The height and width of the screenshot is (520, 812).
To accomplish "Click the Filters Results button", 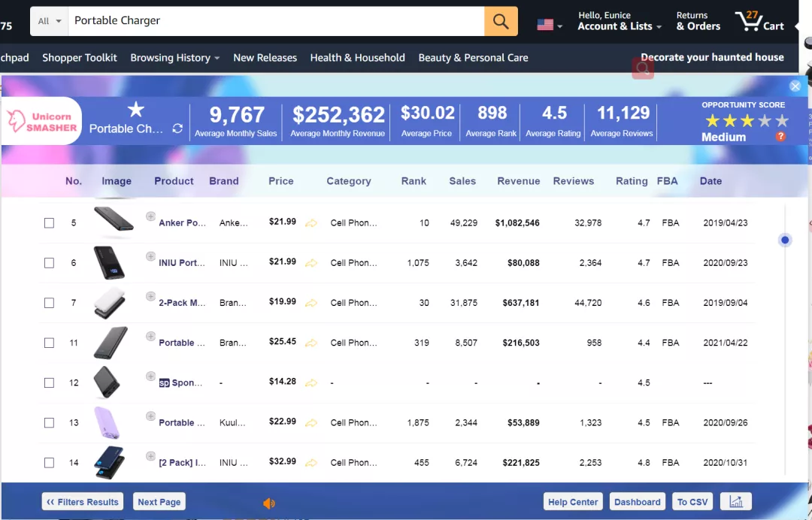I will 83,501.
